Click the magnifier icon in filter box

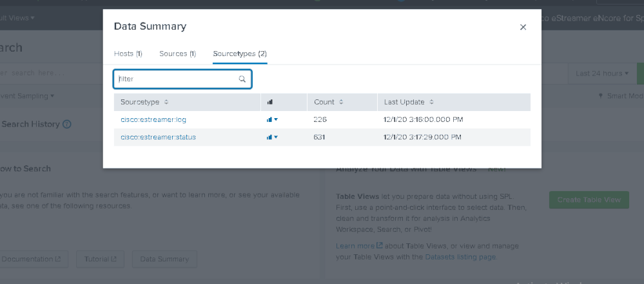242,79
